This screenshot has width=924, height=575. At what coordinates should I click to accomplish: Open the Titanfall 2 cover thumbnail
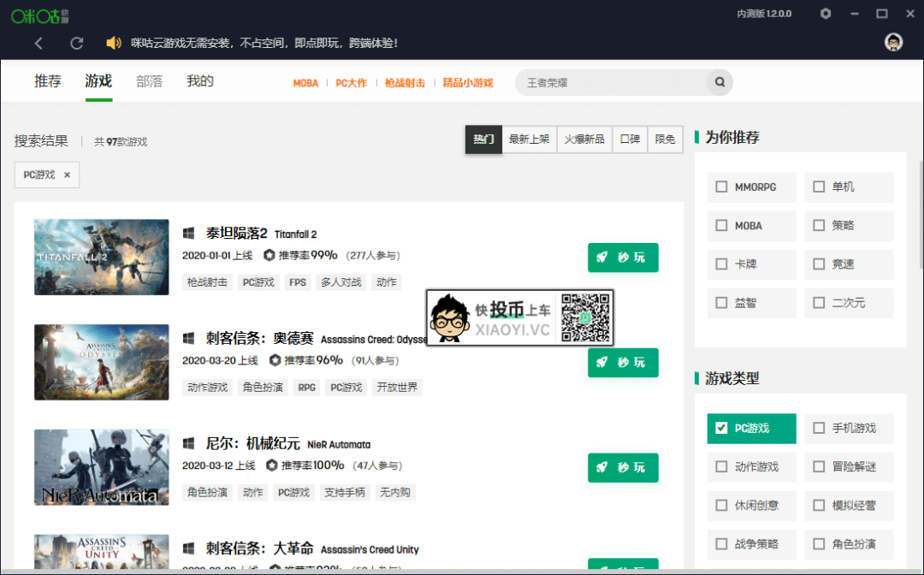coord(101,257)
